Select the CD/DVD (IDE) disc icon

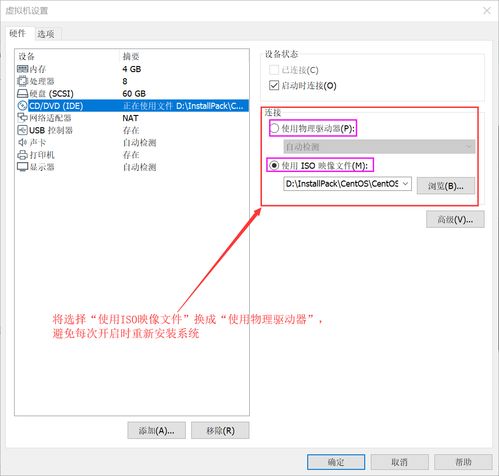[22, 106]
